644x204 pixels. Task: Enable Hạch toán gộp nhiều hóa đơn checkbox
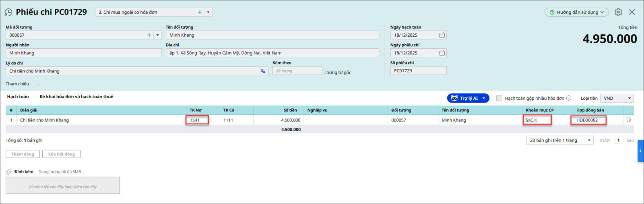(x=499, y=98)
